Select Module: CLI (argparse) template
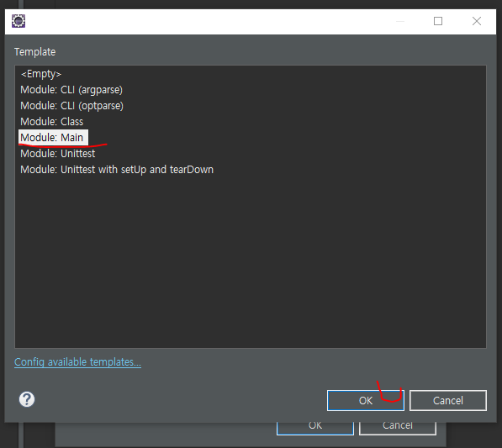Image resolution: width=502 pixels, height=448 pixels. 71,90
